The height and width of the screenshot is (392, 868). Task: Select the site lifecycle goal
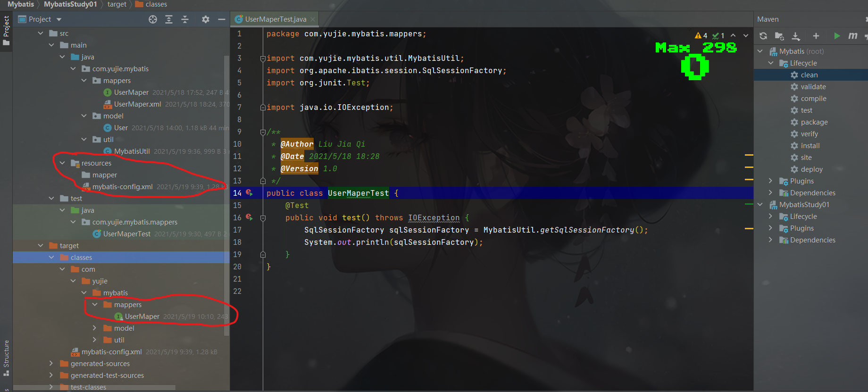pos(806,158)
